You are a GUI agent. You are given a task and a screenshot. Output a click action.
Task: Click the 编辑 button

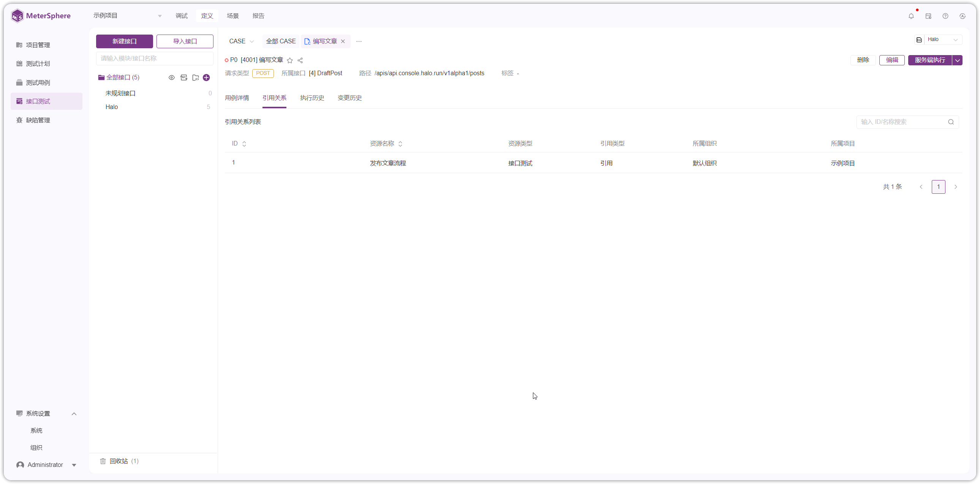click(892, 60)
